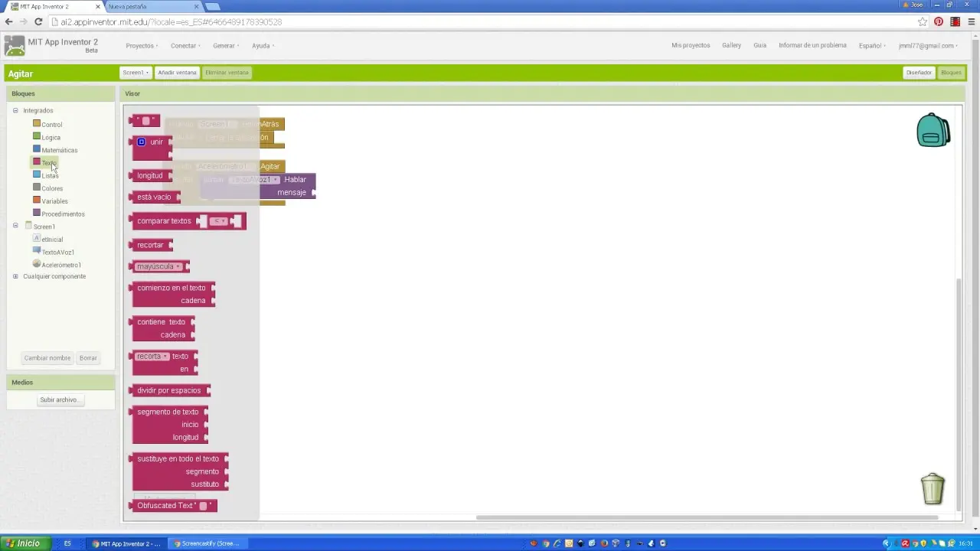Click the Eliminar ventana button
The width and height of the screenshot is (980, 551).
(227, 73)
